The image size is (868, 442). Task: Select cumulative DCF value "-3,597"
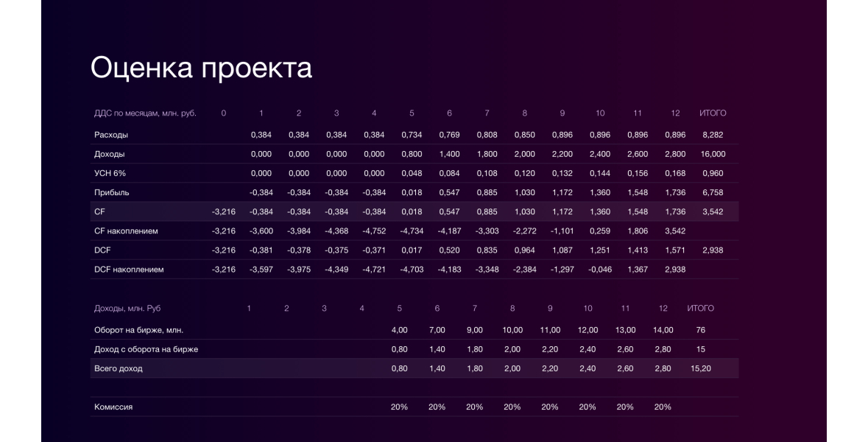coord(261,270)
